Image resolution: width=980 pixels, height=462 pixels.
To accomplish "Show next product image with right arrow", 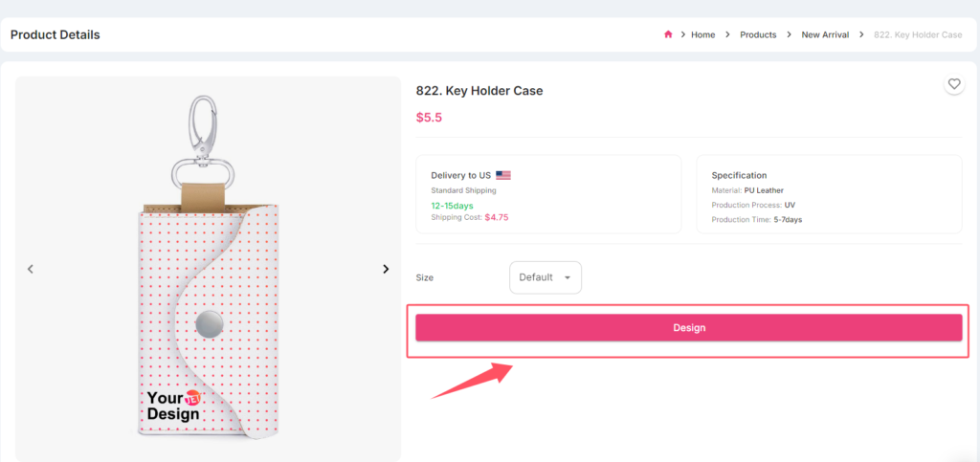I will click(x=386, y=269).
